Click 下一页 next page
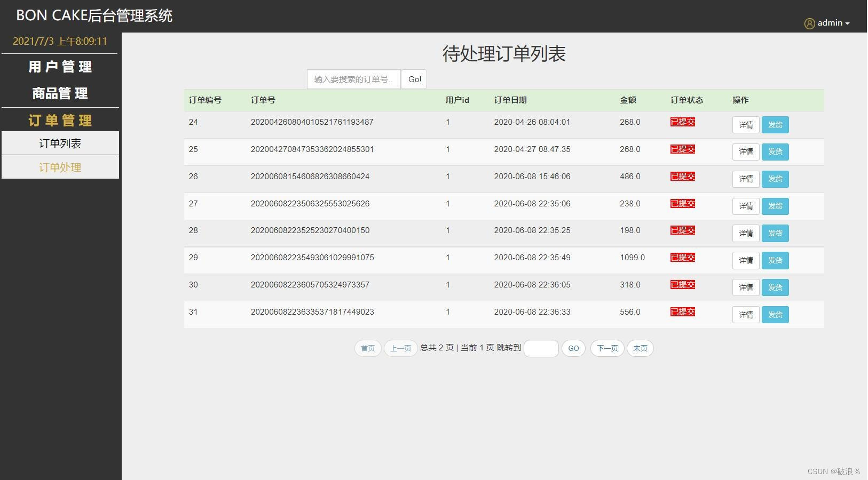This screenshot has width=868, height=480. [607, 348]
